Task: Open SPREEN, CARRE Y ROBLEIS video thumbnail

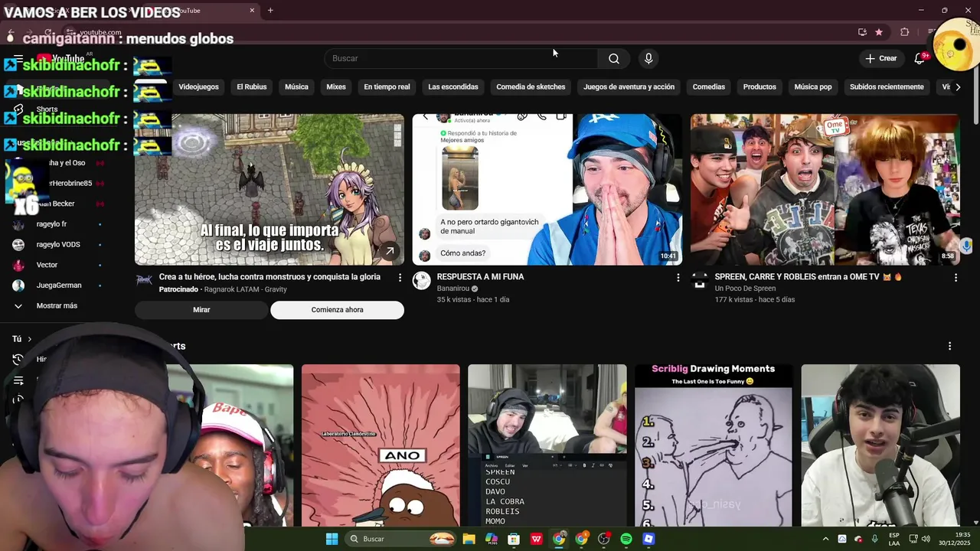Action: 825,189
